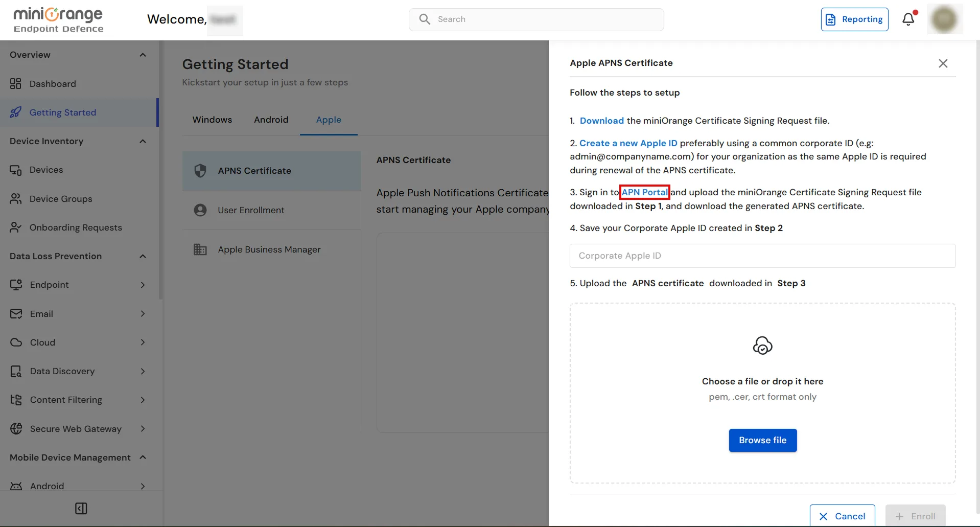Expand the Endpoint submenu arrow

pyautogui.click(x=143, y=285)
